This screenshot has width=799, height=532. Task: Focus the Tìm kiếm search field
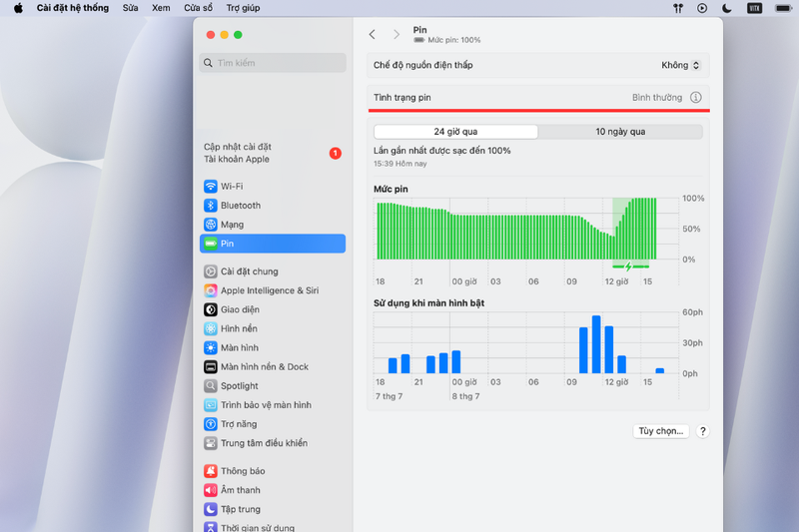pyautogui.click(x=273, y=63)
